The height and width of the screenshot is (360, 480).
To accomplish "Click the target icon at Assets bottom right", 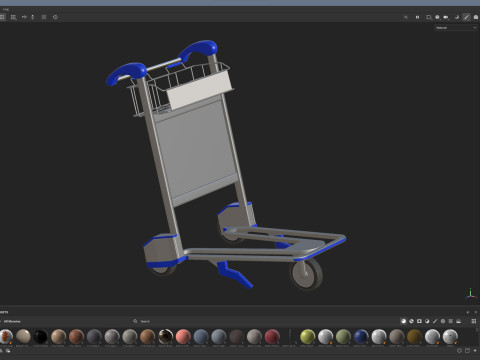I will coord(459,351).
